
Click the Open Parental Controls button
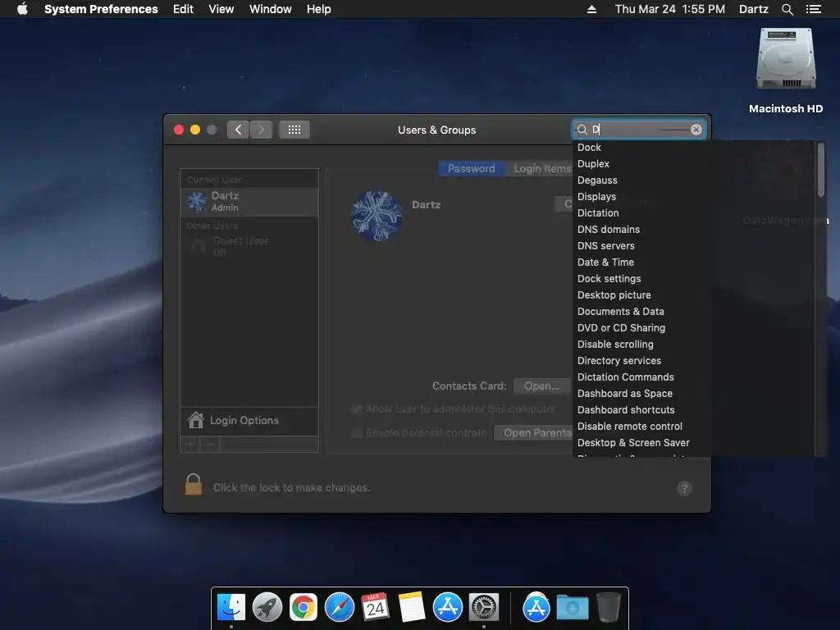[533, 433]
